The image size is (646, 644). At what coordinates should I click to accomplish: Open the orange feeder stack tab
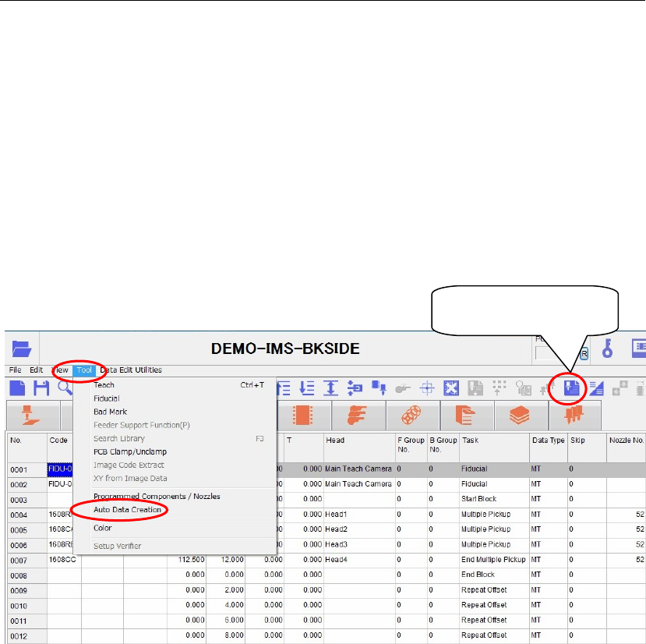point(357,415)
